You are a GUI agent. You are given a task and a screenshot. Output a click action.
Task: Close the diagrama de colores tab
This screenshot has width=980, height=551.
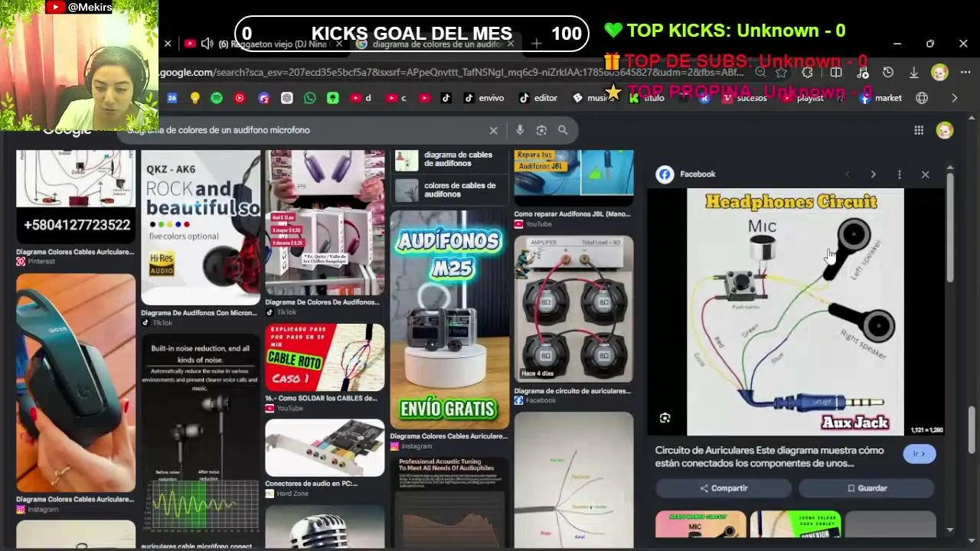pos(511,44)
